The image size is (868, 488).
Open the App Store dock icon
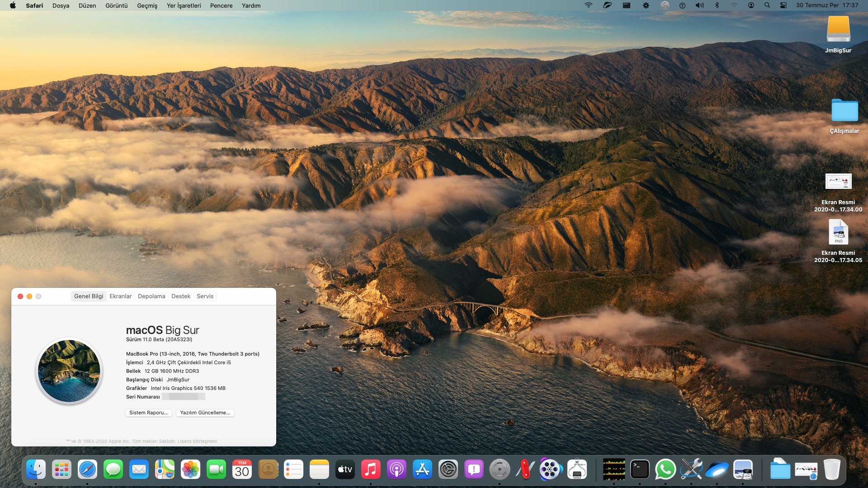click(422, 469)
